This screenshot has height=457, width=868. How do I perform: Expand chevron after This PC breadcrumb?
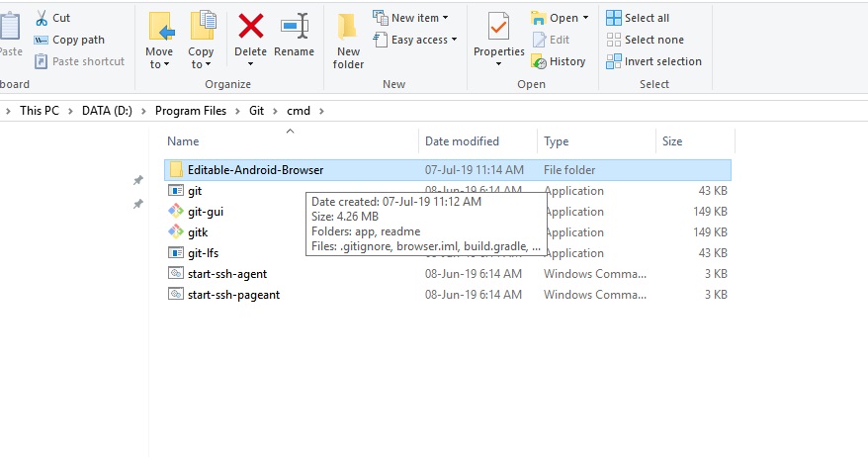(x=70, y=112)
